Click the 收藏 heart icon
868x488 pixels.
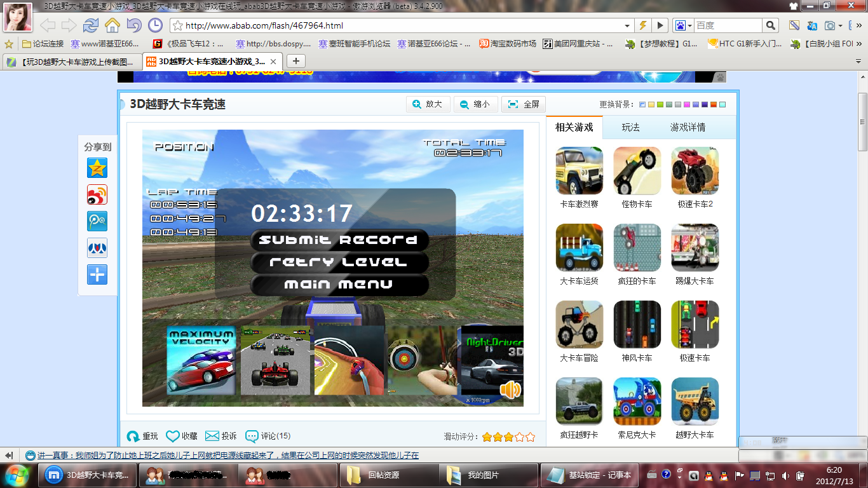click(173, 436)
